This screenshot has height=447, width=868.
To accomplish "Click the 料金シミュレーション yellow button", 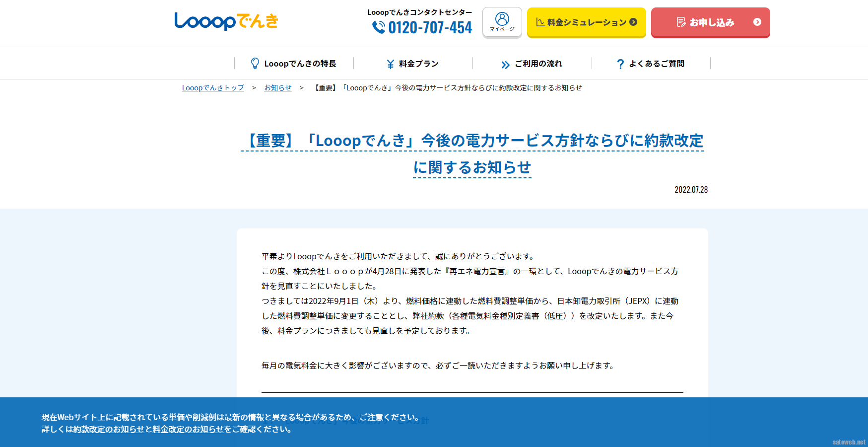I will coord(587,22).
